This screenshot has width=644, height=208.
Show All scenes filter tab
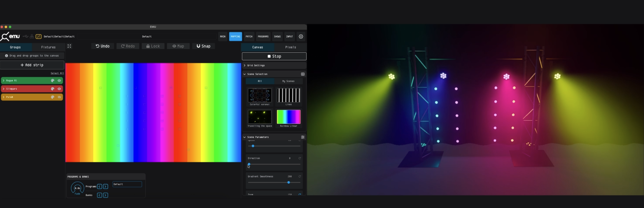coord(260,81)
